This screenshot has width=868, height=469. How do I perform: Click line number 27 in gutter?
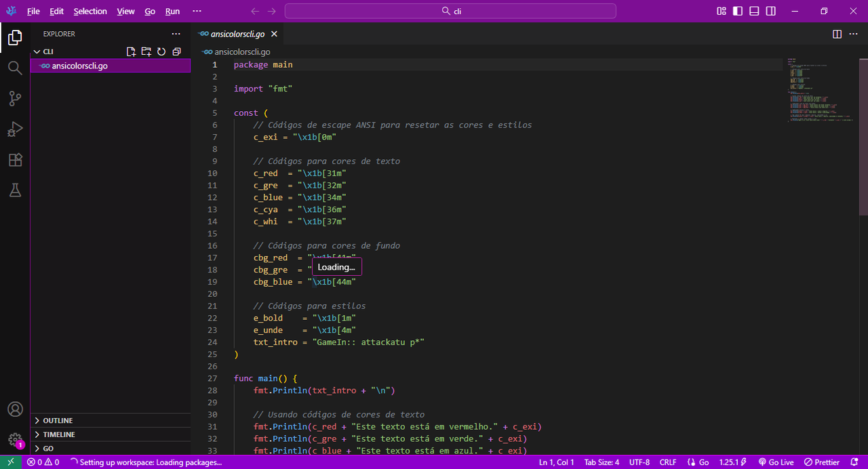click(x=213, y=378)
